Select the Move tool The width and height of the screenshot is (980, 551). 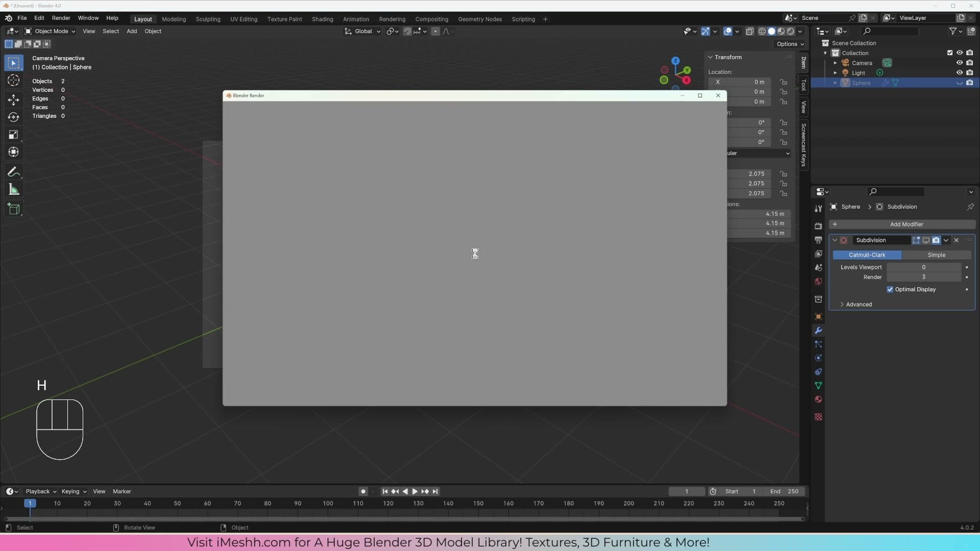click(x=14, y=99)
